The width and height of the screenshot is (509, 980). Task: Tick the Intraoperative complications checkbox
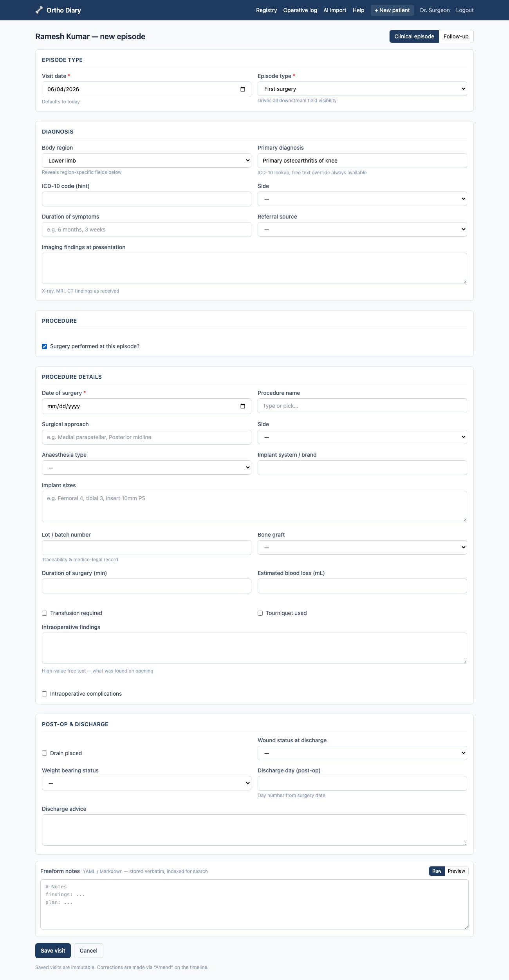(45, 694)
